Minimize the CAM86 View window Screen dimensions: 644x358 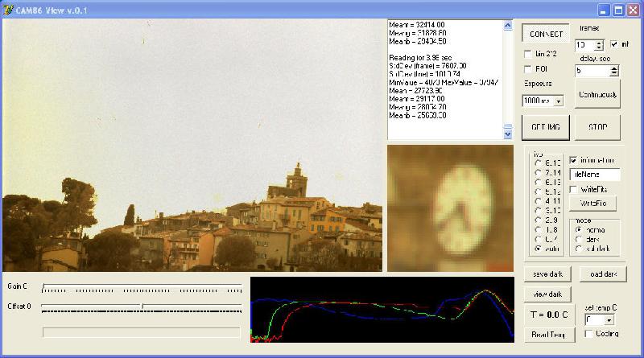click(603, 10)
